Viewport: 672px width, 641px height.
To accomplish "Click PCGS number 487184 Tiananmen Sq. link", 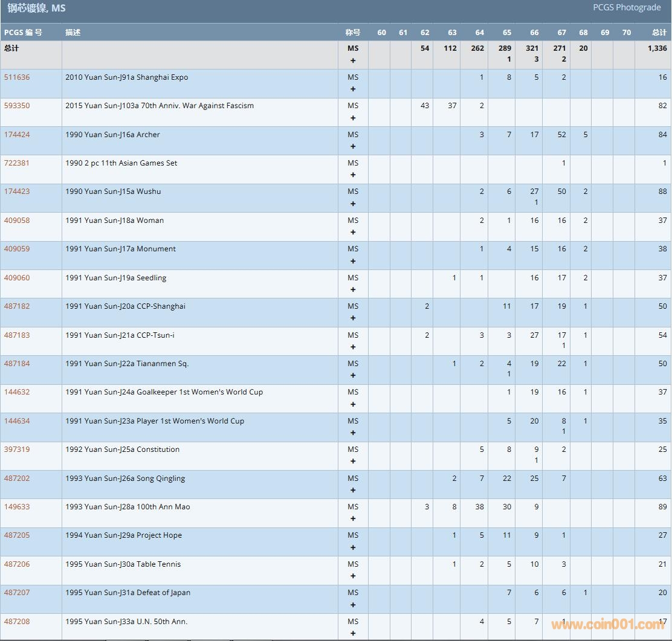I will pyautogui.click(x=17, y=364).
